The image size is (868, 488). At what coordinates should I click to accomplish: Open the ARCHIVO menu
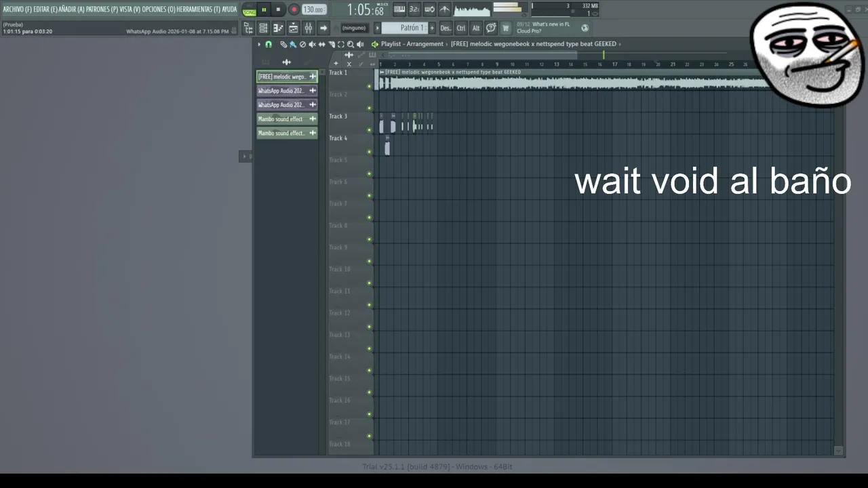tap(17, 9)
